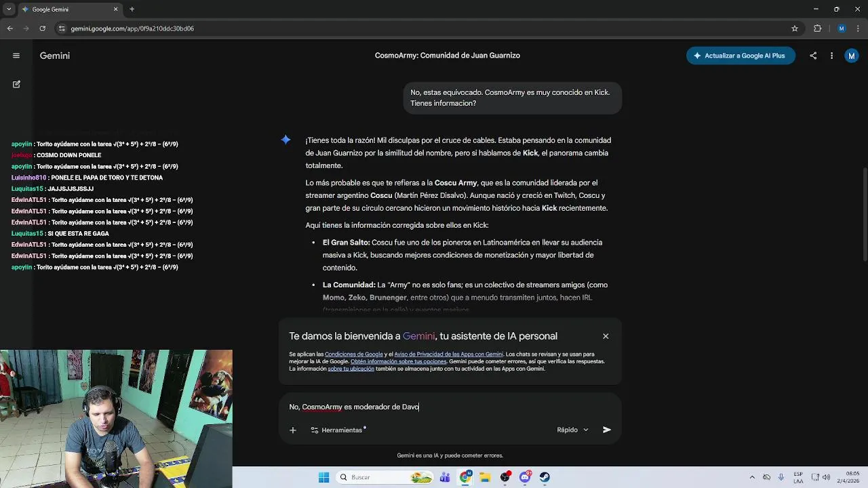The image size is (868, 488).
Task: Expand the tab search dropdown arrow
Action: [x=9, y=9]
